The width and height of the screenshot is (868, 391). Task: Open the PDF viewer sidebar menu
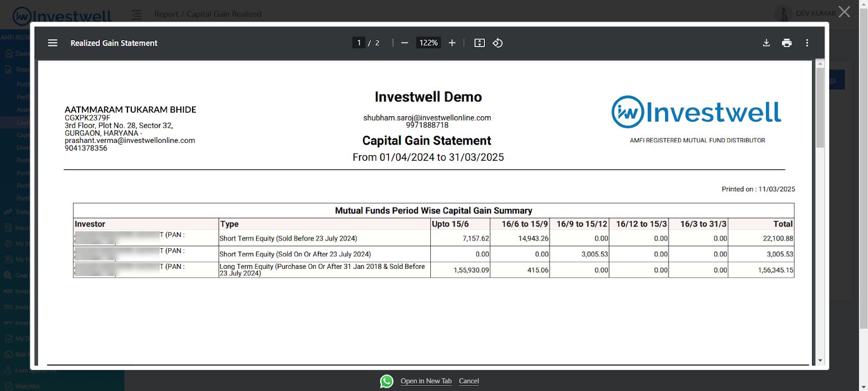[53, 43]
